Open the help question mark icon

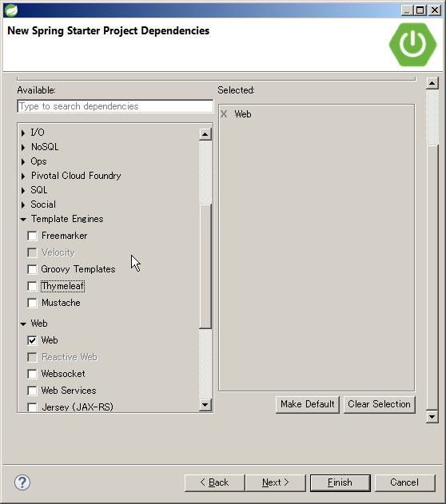22,482
